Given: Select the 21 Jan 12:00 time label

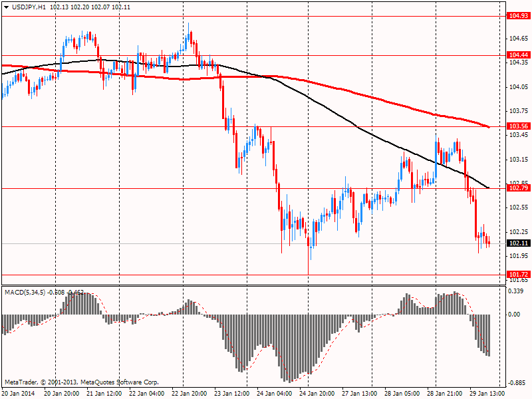Looking at the screenshot, I should (x=104, y=394).
